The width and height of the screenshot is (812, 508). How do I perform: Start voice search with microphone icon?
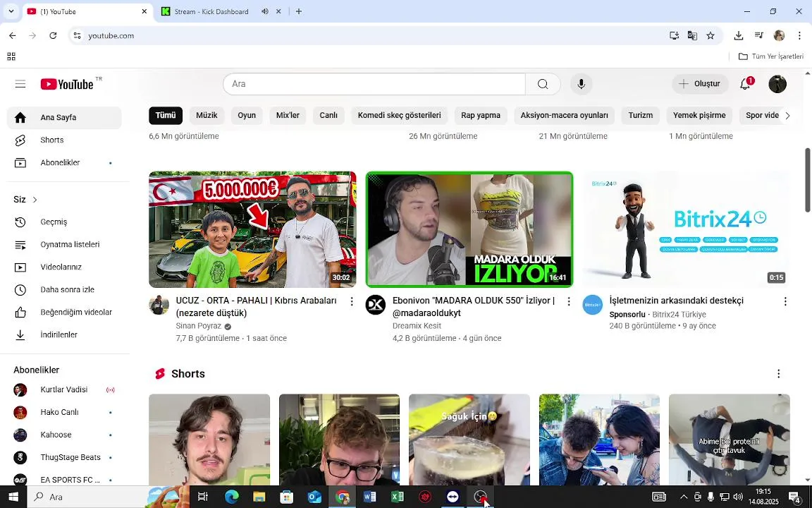point(581,84)
